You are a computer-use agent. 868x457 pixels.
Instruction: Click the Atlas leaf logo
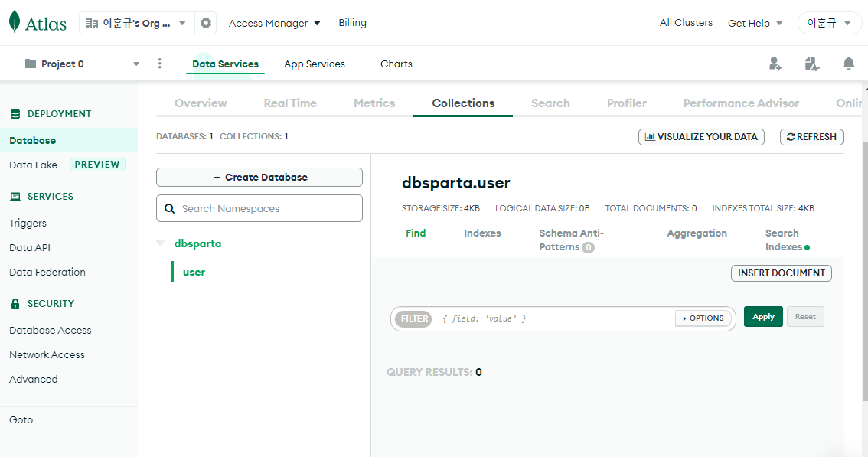(15, 22)
